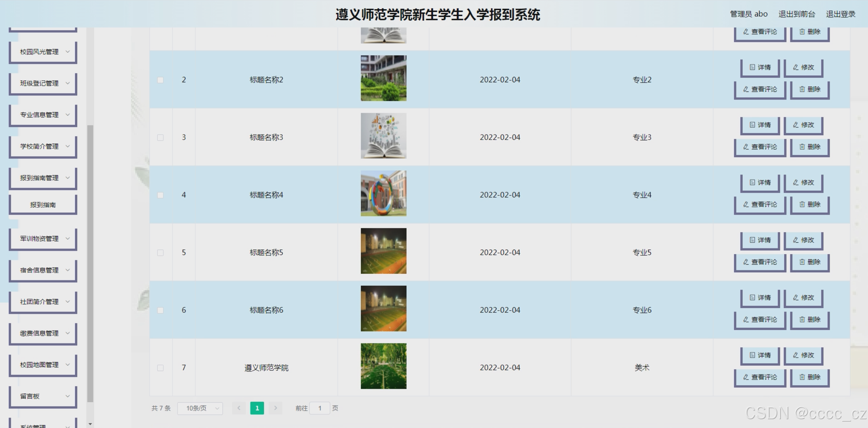Viewport: 868px width, 428px height.
Task: Select the checkbox for 标题名称5 row
Action: (160, 253)
